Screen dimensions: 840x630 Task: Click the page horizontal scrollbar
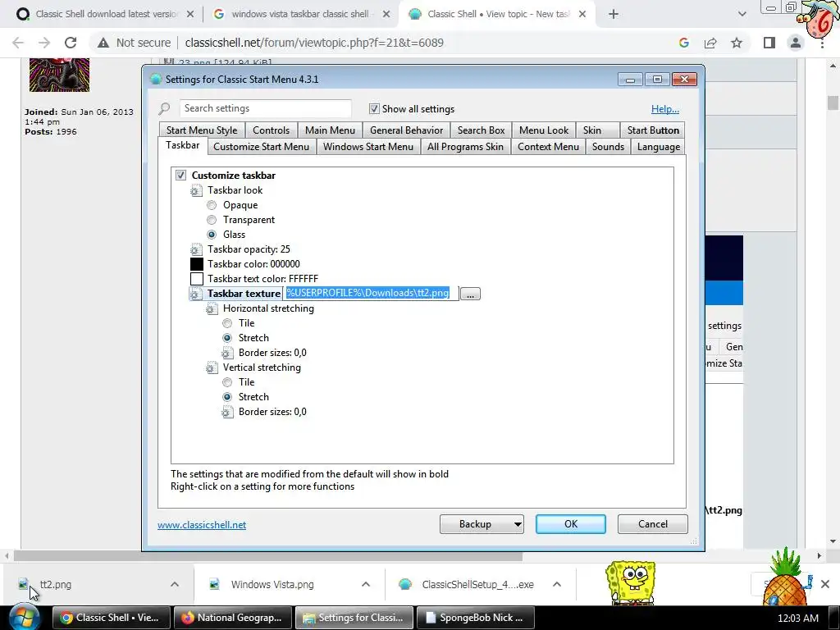[268, 557]
